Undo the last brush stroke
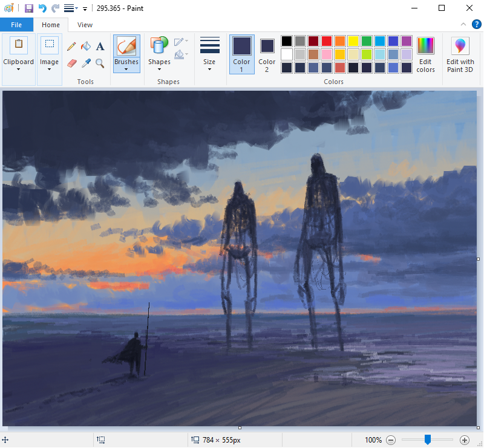Image resolution: width=484 pixels, height=448 pixels. click(41, 8)
